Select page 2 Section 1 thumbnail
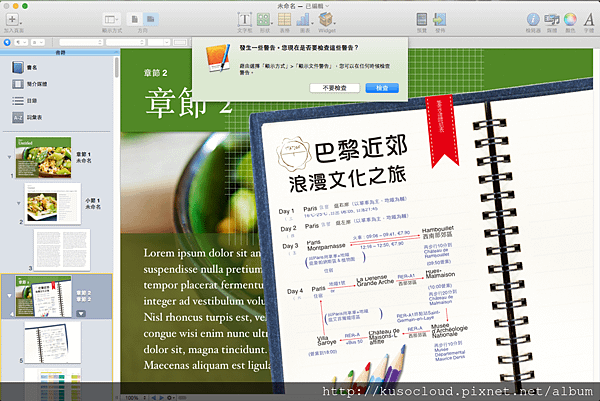Viewport: 600px width, 401px height. pos(53,204)
